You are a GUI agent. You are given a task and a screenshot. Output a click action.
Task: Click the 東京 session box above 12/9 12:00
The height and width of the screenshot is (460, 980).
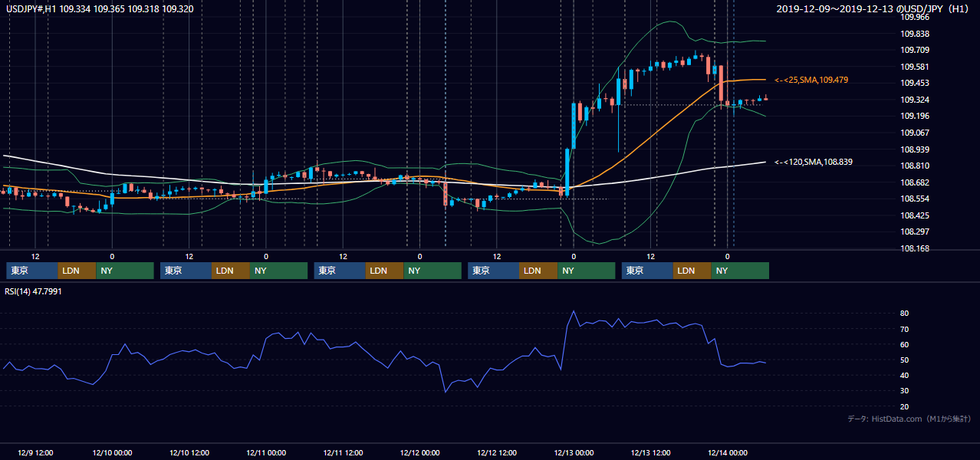point(32,271)
